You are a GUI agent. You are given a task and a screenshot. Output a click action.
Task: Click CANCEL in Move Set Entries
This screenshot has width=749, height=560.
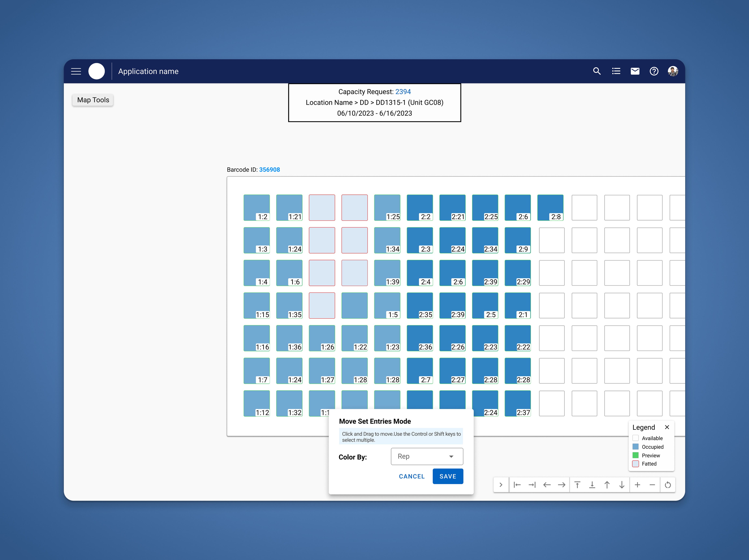coord(411,476)
